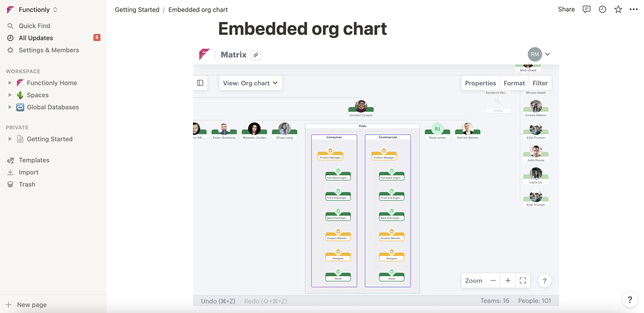644x313 pixels.
Task: Click the comment/chat icon in toolbar
Action: point(587,9)
